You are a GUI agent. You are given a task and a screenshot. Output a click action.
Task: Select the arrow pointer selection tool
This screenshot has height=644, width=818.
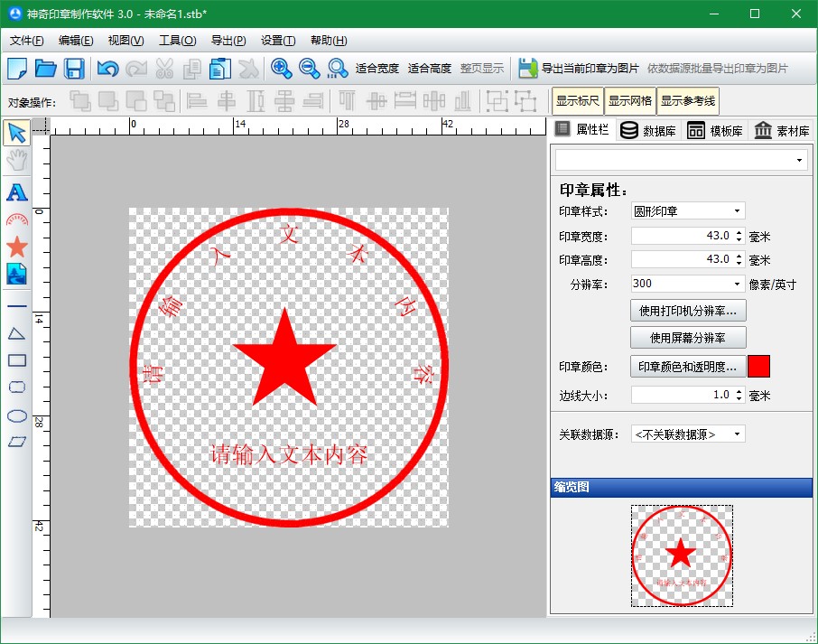[x=16, y=133]
